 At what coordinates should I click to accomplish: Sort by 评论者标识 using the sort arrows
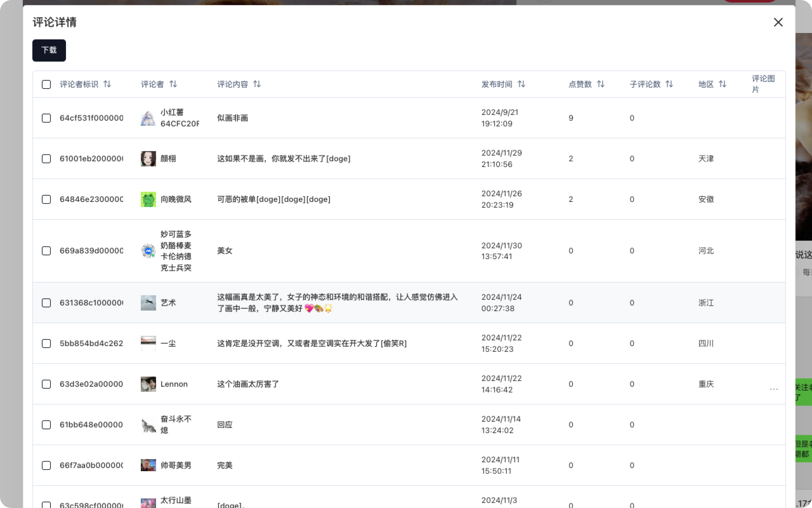click(x=107, y=84)
